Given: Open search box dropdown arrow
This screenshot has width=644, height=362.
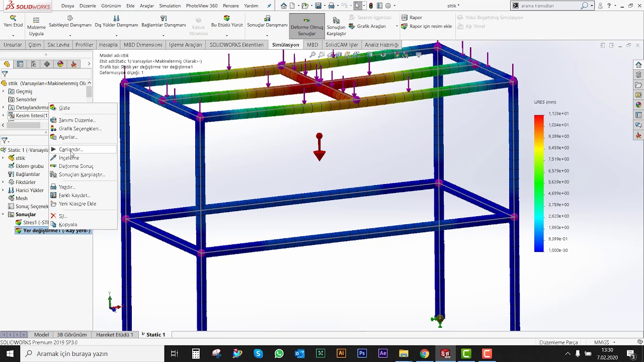Looking at the screenshot, I should (592, 6).
